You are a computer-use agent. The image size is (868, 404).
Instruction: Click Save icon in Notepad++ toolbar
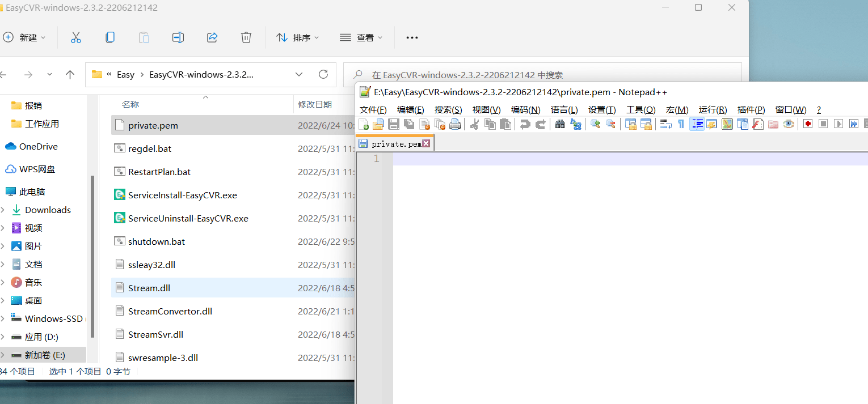tap(394, 124)
